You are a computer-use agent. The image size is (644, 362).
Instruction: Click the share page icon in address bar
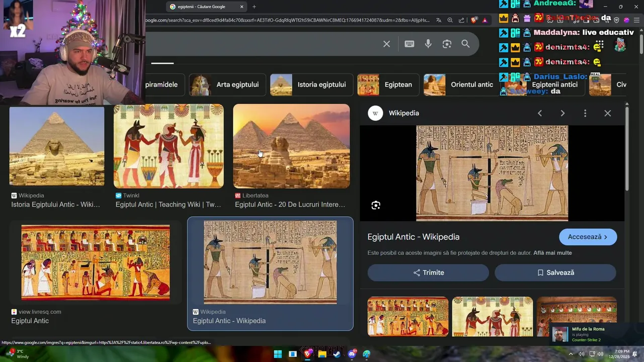[x=461, y=20]
